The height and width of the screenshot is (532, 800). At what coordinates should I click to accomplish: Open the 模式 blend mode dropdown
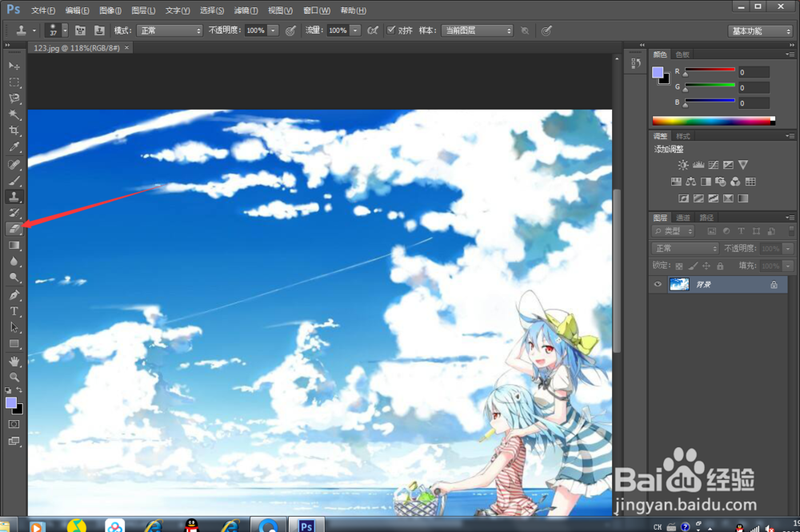(x=170, y=30)
